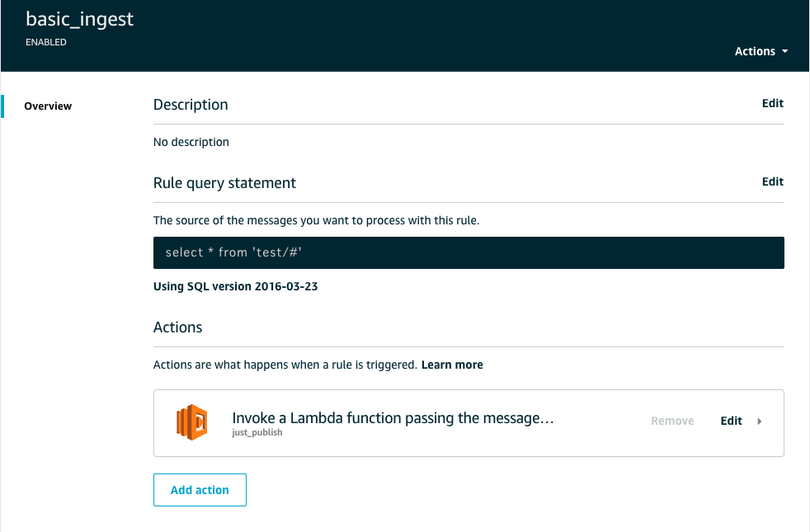Click the Add action button
Screen dimensions: 810x532
[x=200, y=489]
